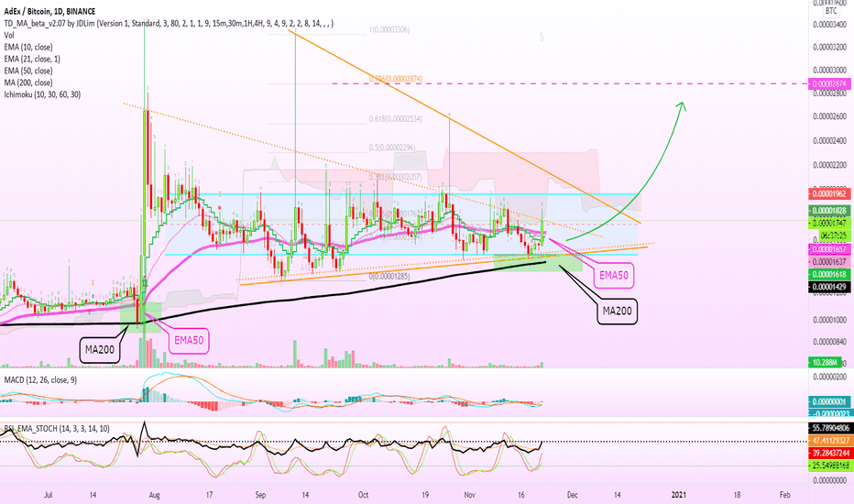Viewport: 854px width, 504px height.
Task: Select the 0.786(0.00002874) Fibonacci level label
Action: click(396, 80)
